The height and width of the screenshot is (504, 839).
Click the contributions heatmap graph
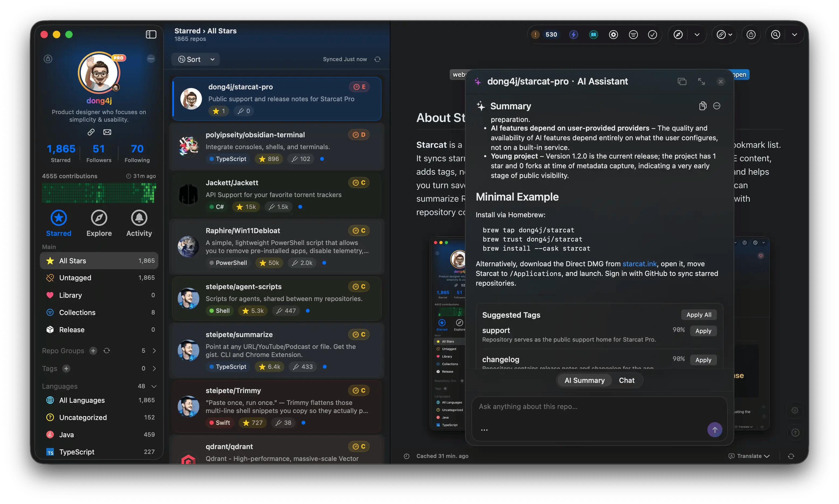pyautogui.click(x=99, y=193)
